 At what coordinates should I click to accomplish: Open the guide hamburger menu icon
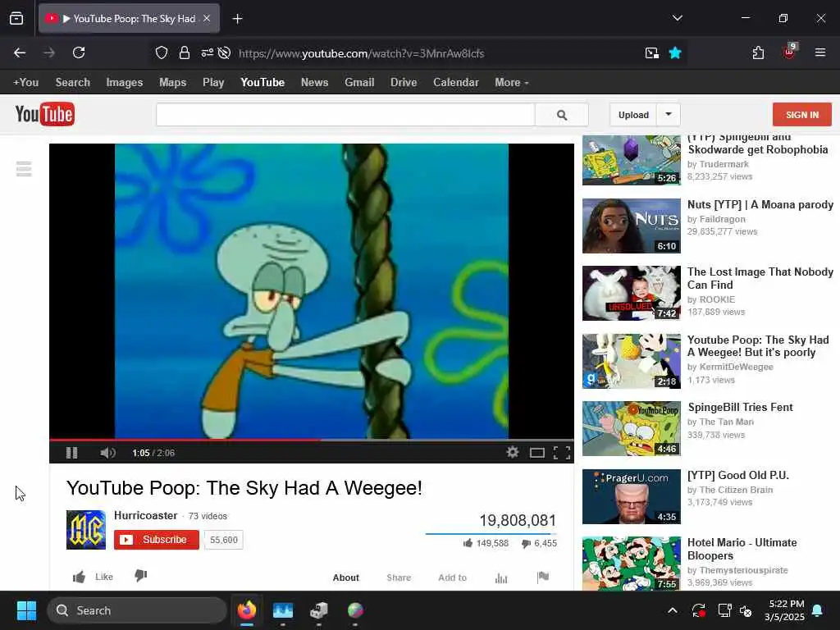pos(24,169)
